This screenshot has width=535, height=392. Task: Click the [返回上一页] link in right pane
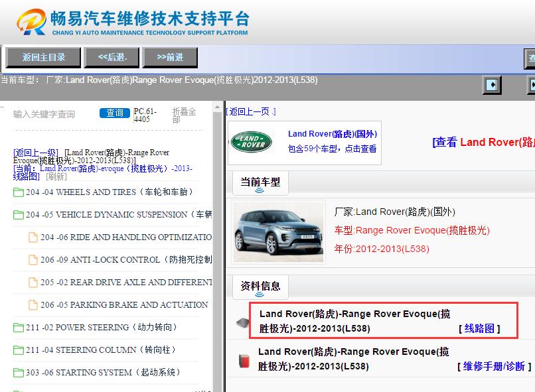pyautogui.click(x=251, y=111)
